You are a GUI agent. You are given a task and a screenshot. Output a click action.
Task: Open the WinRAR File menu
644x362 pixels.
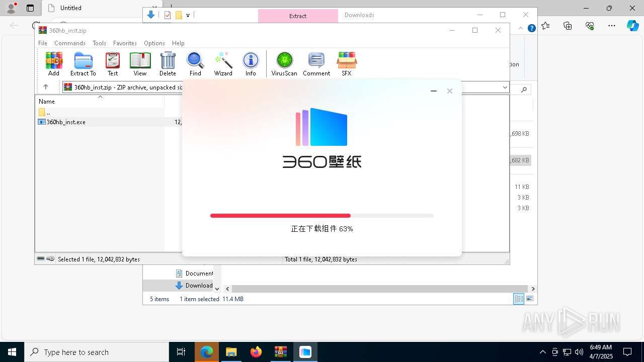pyautogui.click(x=43, y=43)
